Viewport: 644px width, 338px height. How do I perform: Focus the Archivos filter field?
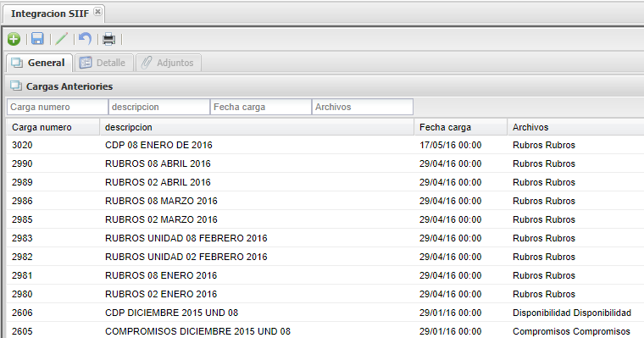click(363, 107)
